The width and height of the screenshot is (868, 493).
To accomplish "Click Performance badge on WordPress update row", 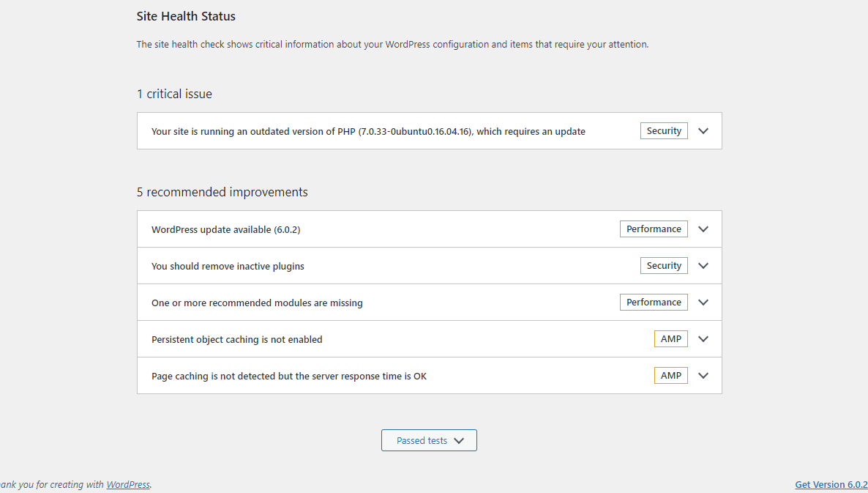I will pos(654,229).
